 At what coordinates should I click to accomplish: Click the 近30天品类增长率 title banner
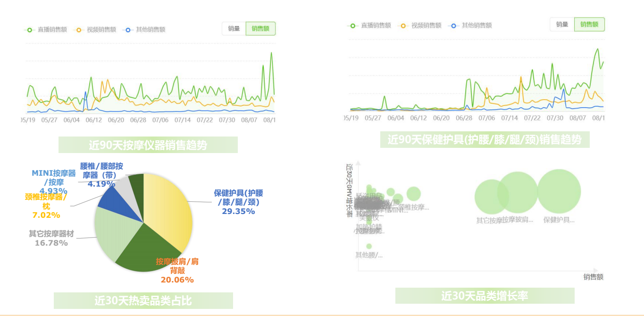click(x=485, y=296)
